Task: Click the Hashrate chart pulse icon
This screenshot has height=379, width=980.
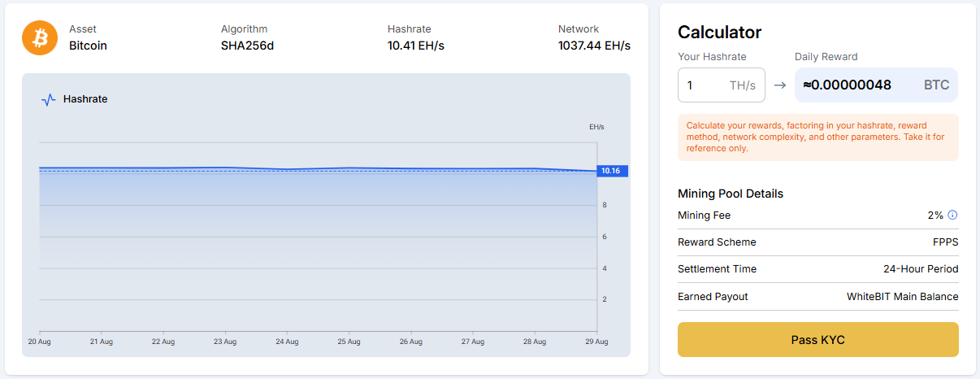Action: [x=48, y=99]
